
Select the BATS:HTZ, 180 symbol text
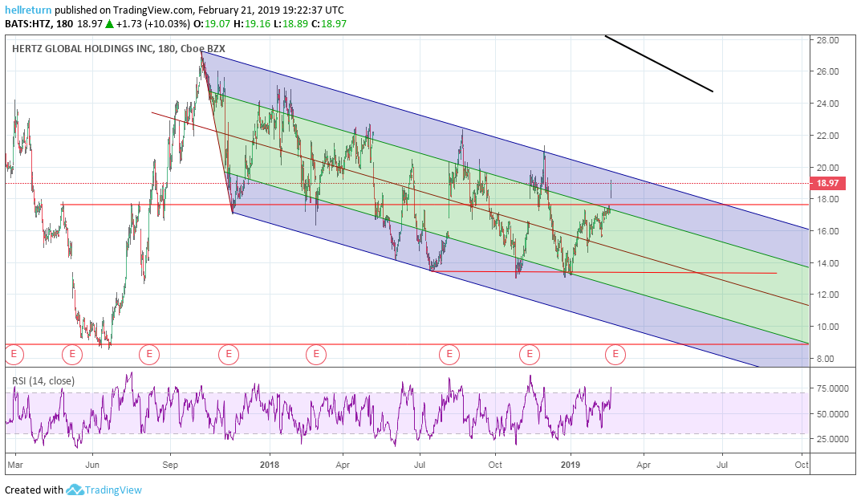click(x=39, y=23)
